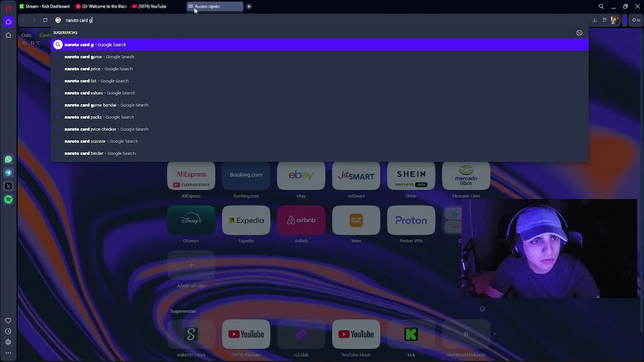Open sidebar three-dot more options

[8, 353]
